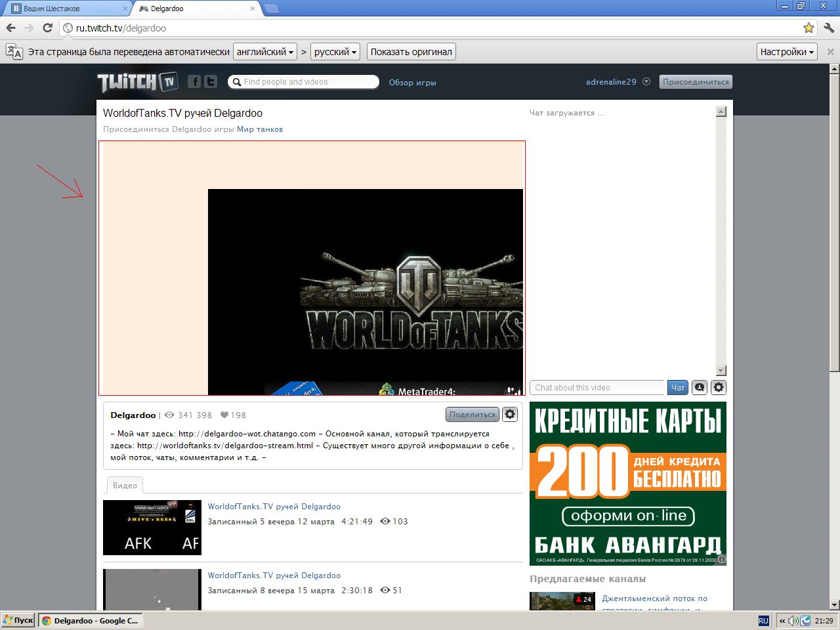
Task: Click the chat scrollbar down arrow
Action: point(721,371)
